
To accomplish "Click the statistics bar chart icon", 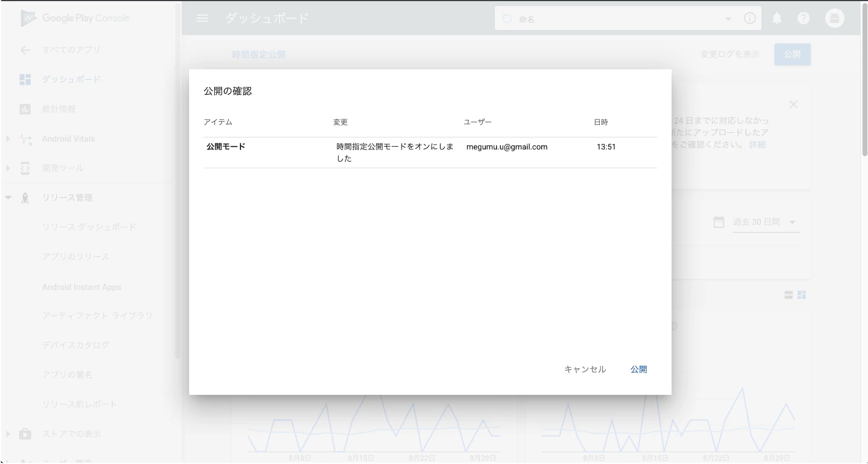I will tap(25, 109).
